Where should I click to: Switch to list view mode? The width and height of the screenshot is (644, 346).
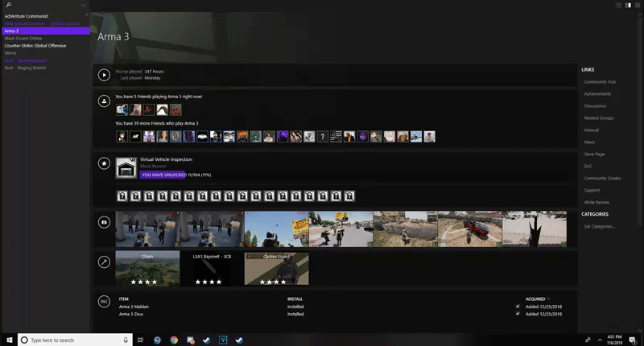(x=618, y=6)
